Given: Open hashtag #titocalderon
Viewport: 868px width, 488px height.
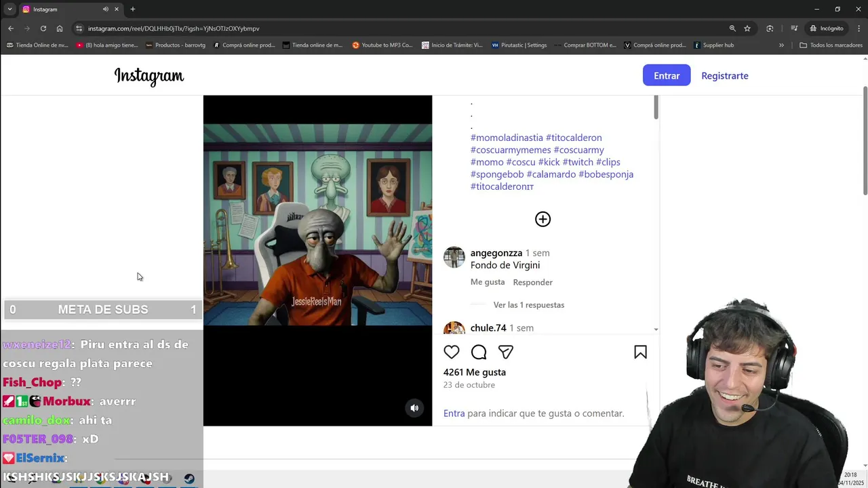Looking at the screenshot, I should (574, 138).
